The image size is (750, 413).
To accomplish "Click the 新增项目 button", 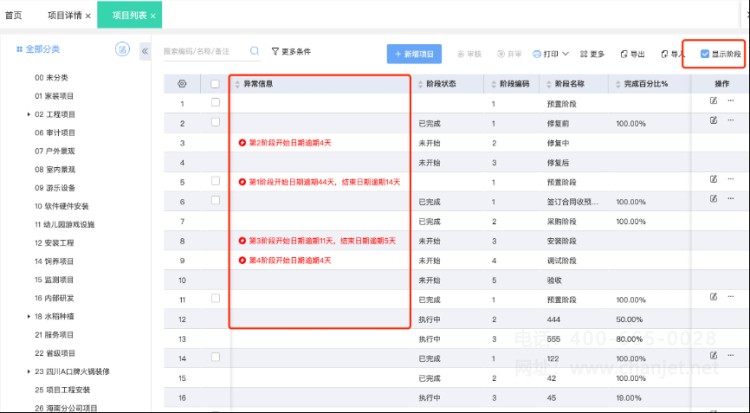I will [414, 54].
